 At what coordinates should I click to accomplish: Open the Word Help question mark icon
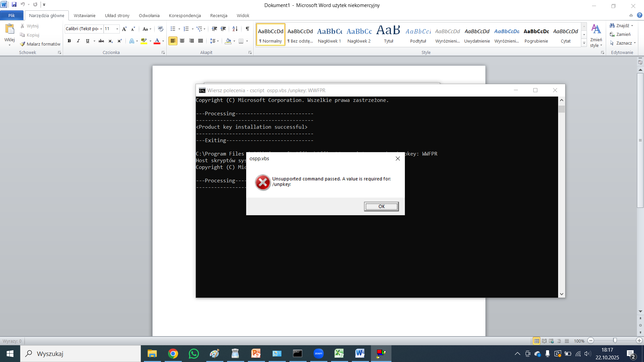640,15
